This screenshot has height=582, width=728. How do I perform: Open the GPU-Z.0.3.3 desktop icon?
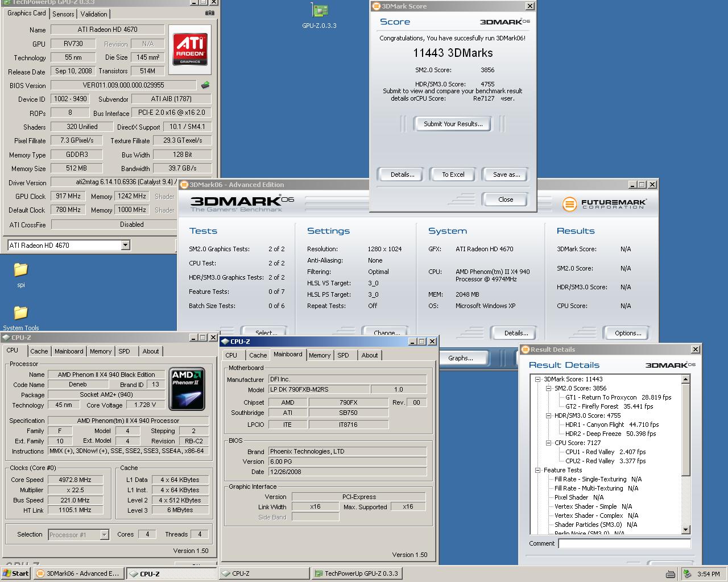coord(320,16)
